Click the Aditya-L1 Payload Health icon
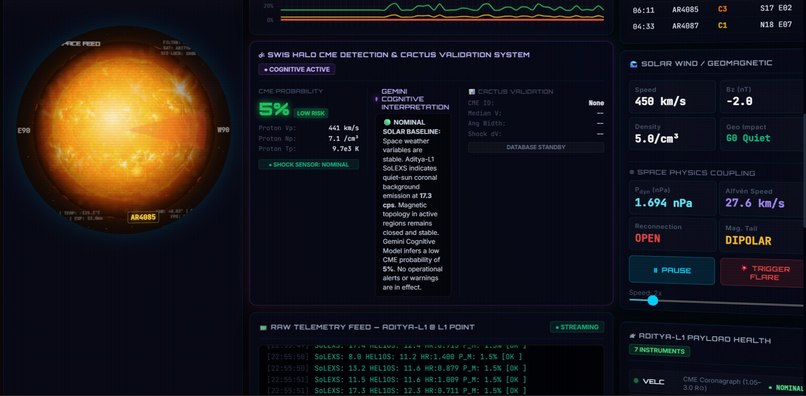 (x=633, y=336)
